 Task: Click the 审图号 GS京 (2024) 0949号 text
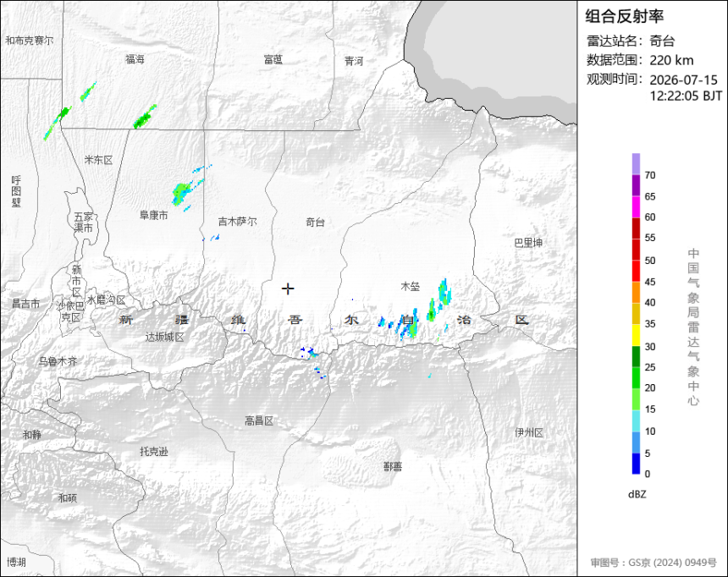coord(654,563)
